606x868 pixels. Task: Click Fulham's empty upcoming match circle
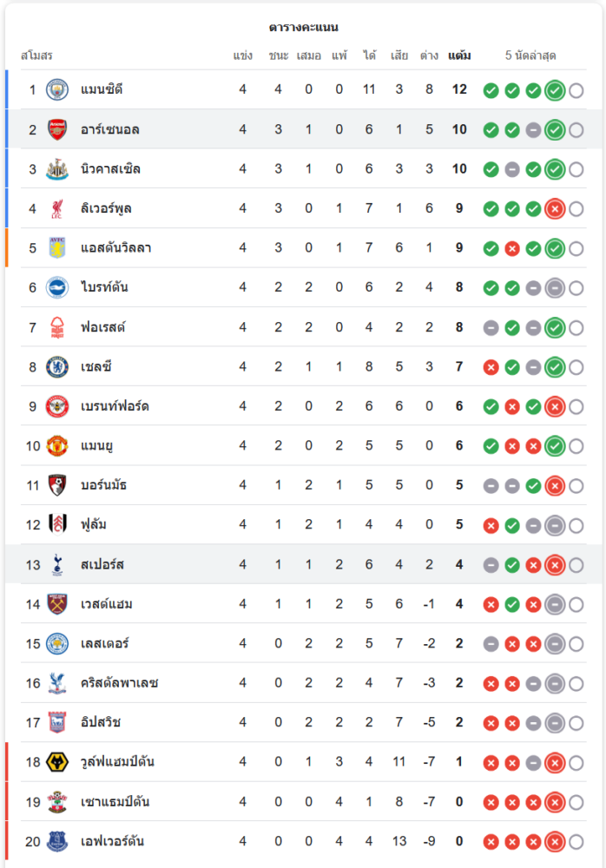click(576, 525)
